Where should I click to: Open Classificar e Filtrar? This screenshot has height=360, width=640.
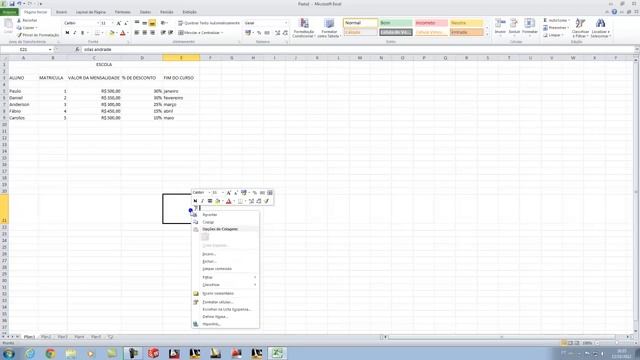coord(580,28)
